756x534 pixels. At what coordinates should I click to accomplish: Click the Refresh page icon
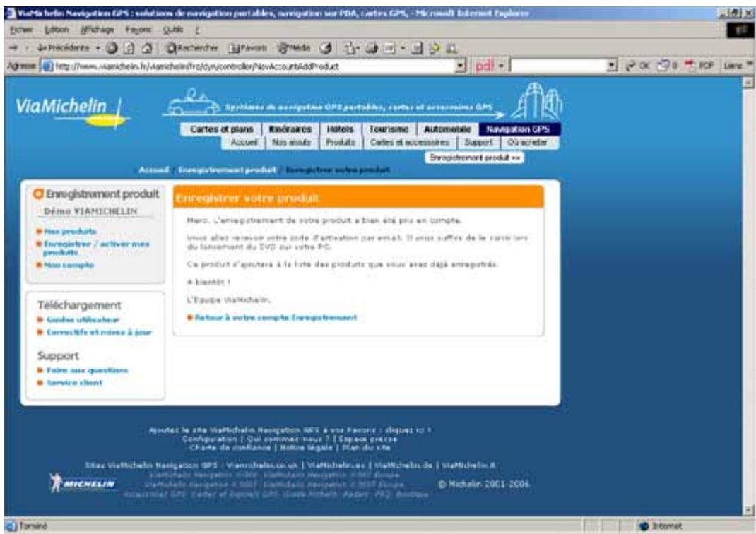(129, 48)
